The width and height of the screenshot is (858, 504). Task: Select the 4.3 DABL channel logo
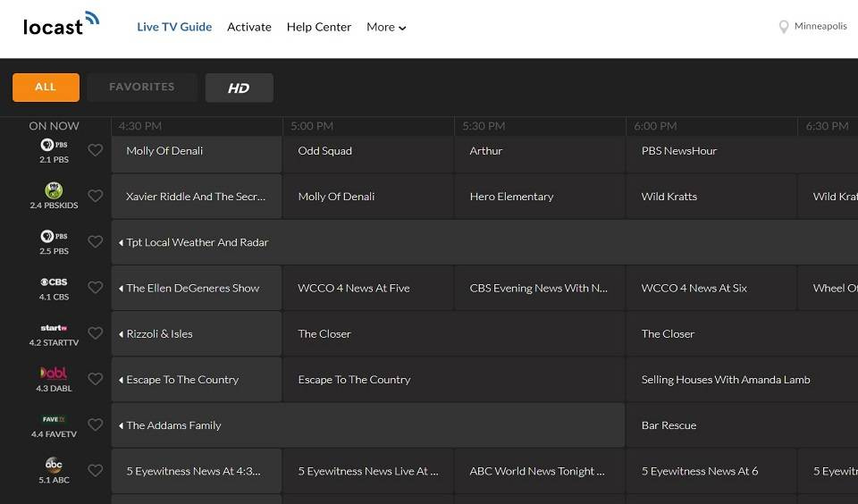[x=54, y=374]
